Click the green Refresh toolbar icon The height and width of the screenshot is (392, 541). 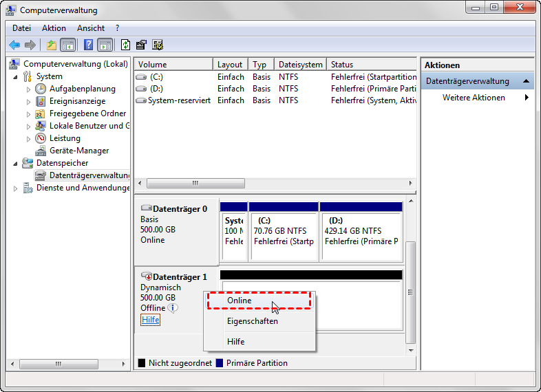pyautogui.click(x=125, y=45)
